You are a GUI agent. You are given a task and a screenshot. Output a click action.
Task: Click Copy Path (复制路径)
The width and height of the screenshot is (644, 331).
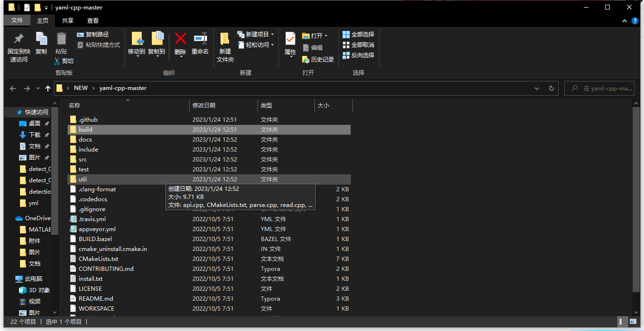click(x=93, y=35)
